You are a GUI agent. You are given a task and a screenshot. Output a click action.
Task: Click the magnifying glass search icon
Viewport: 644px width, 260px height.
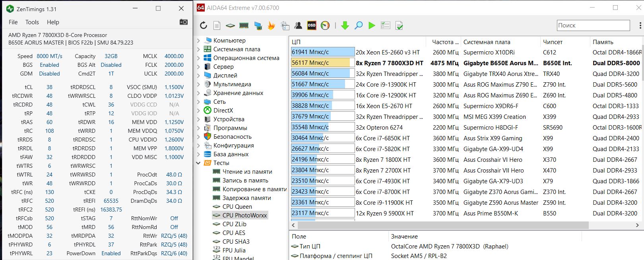pyautogui.click(x=359, y=25)
